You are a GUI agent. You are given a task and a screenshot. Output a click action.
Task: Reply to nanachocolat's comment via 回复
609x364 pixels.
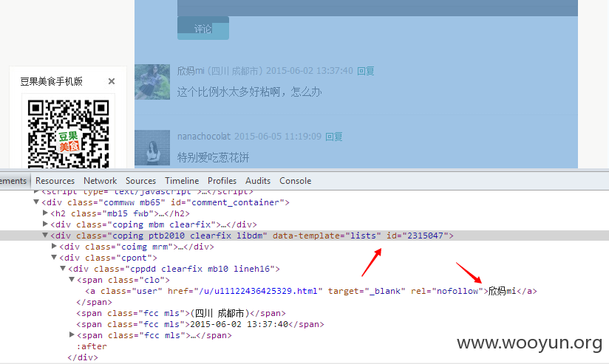pyautogui.click(x=334, y=136)
